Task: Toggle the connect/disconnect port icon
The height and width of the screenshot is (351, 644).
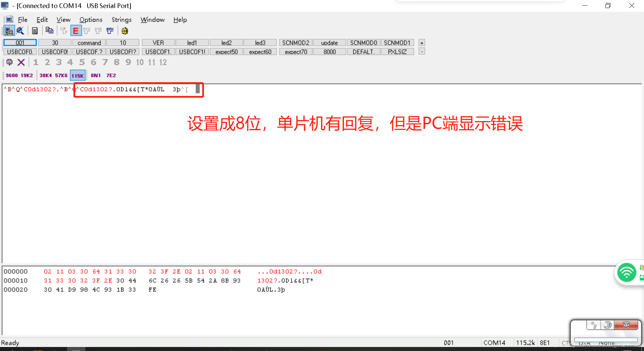Action: coord(9,31)
